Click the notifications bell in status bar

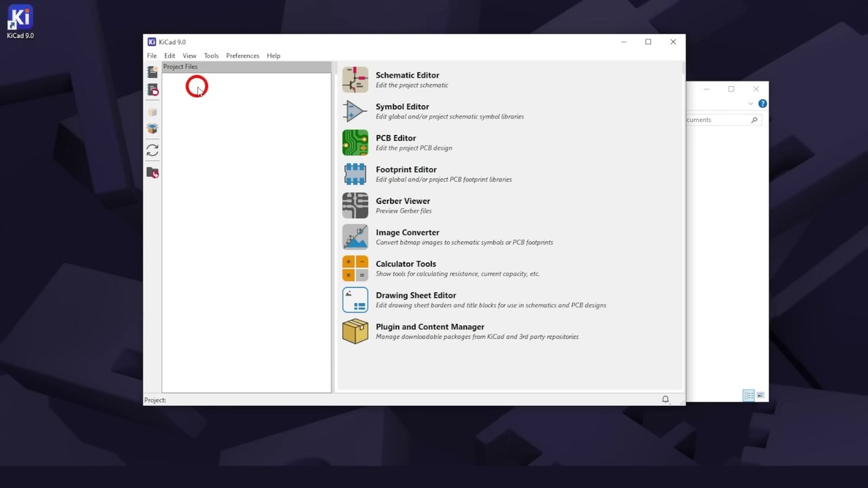point(665,400)
